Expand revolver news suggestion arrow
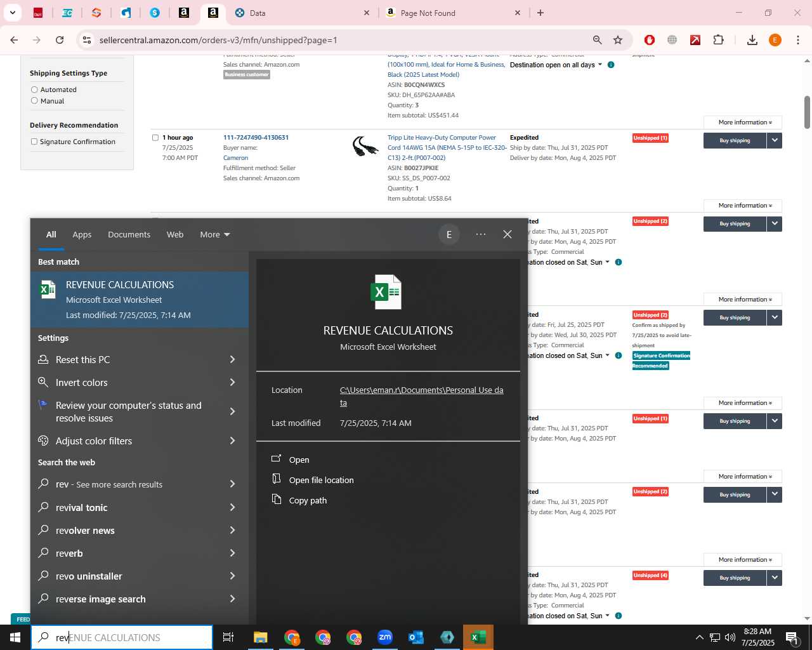 tap(232, 530)
